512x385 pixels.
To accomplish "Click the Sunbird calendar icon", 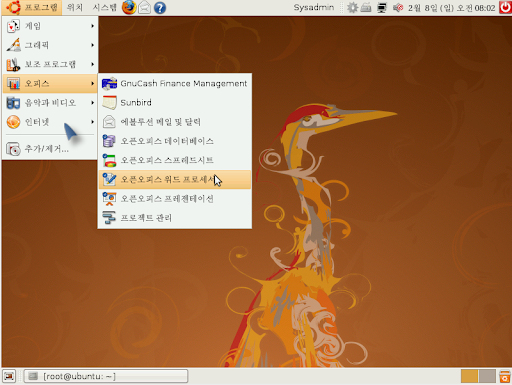I will (x=109, y=102).
